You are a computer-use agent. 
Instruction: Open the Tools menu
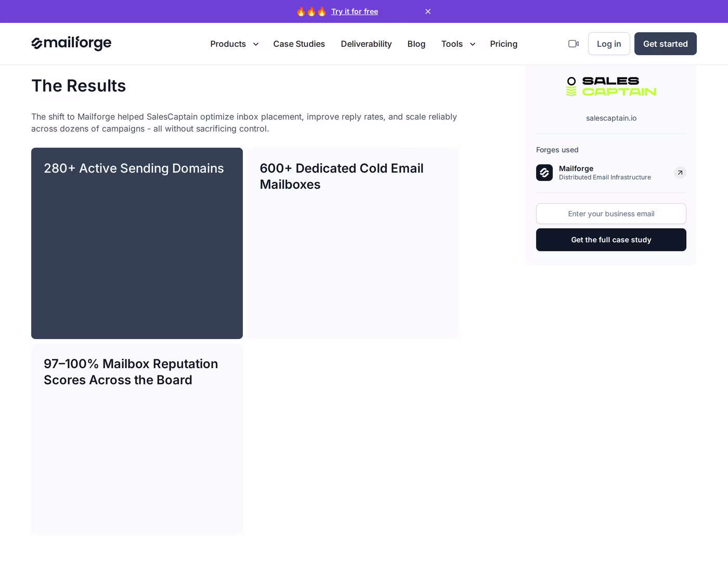(x=452, y=44)
